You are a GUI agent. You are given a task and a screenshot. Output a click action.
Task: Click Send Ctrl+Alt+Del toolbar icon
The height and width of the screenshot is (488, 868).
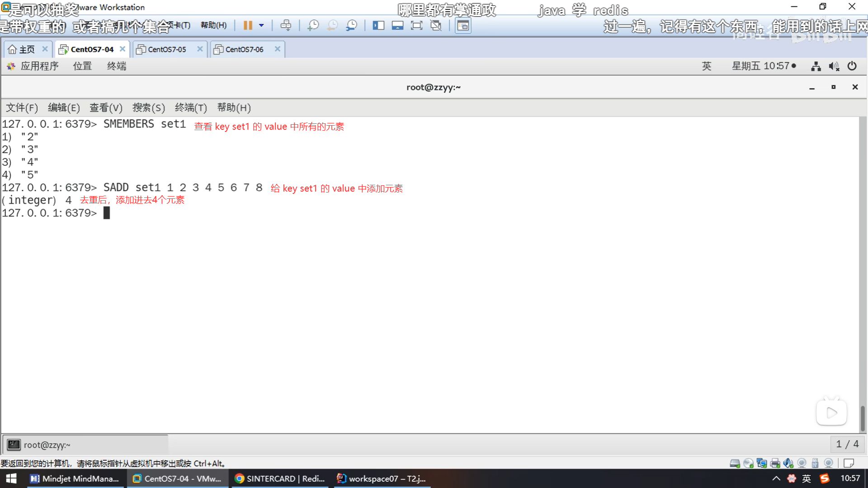point(286,25)
